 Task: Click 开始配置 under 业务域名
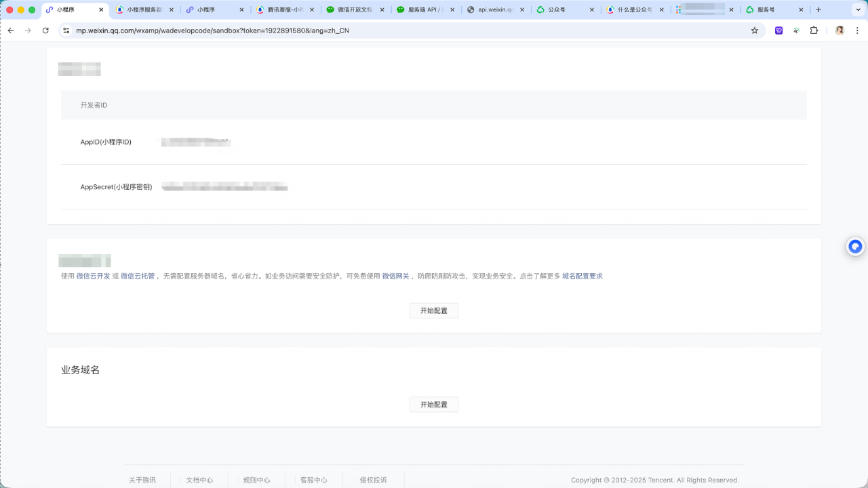[434, 405]
